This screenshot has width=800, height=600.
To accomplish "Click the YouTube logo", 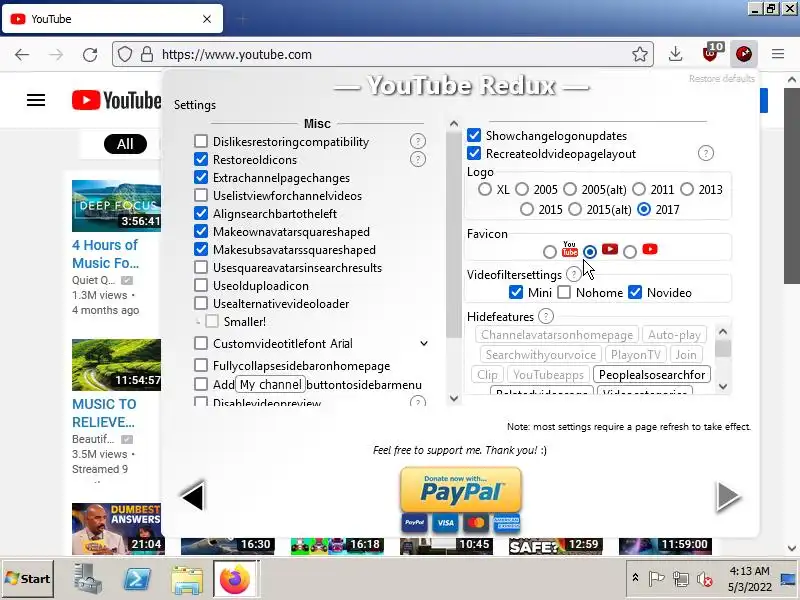I will coord(116,100).
